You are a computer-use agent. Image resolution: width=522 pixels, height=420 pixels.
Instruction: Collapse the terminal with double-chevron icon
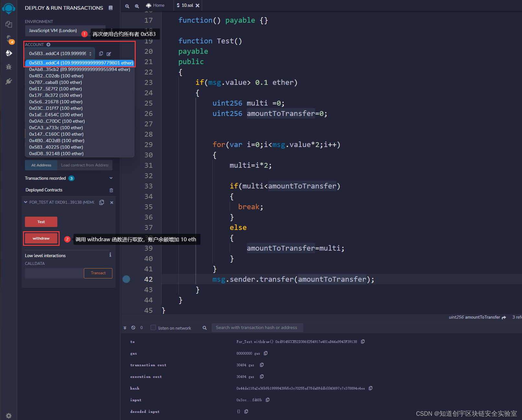click(125, 328)
